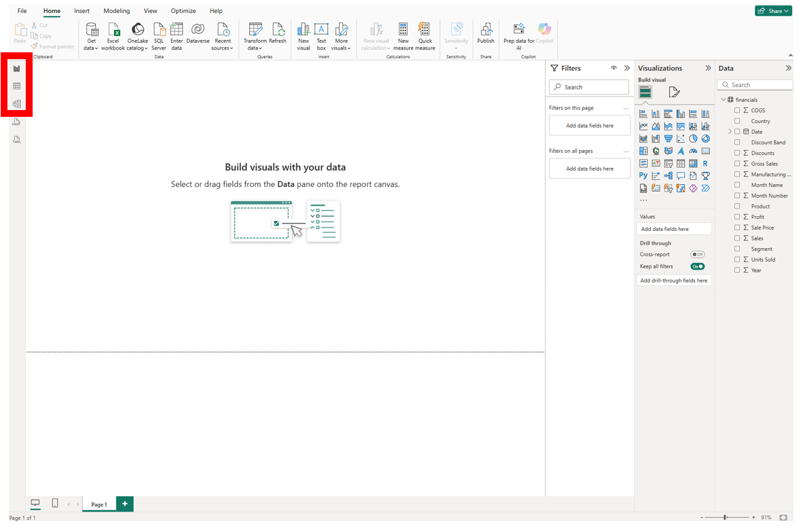Screen dimensions: 799x532
Task: Open the File menu
Action: pyautogui.click(x=22, y=11)
